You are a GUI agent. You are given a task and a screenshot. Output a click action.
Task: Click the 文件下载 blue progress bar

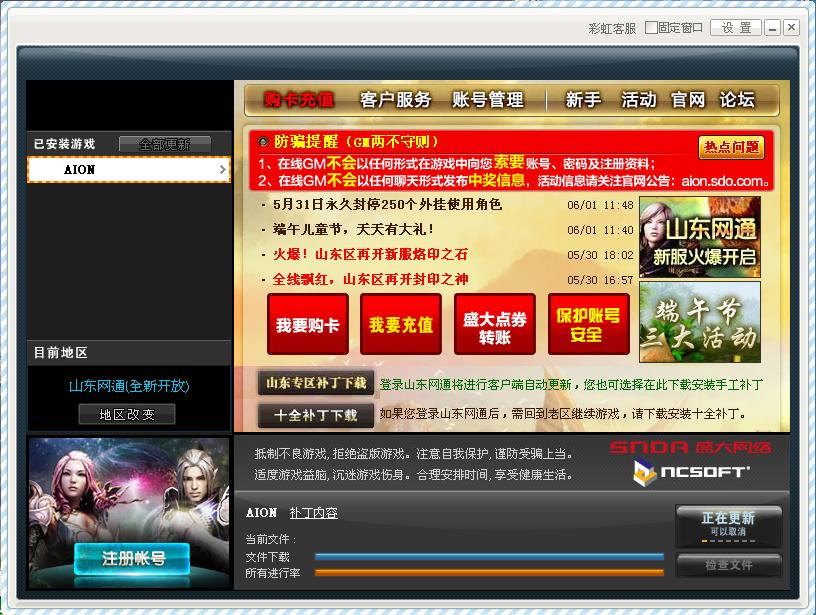(x=489, y=557)
